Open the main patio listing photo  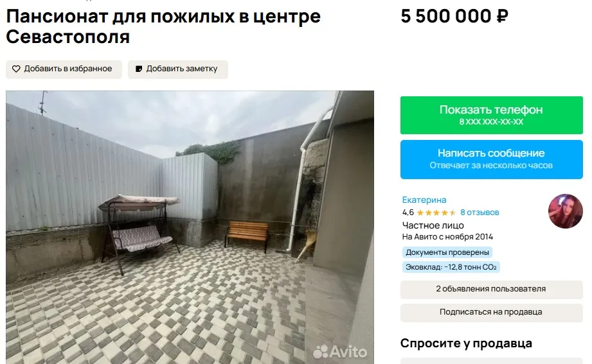point(190,227)
